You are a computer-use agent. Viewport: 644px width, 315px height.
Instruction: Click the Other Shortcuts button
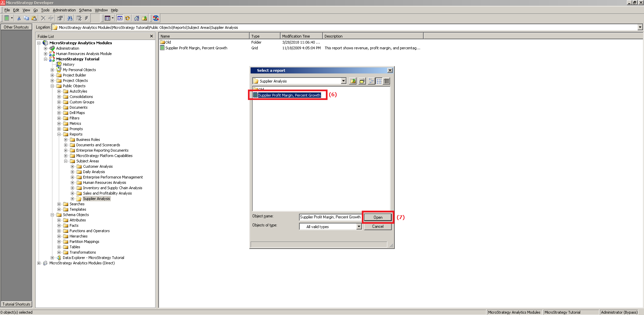click(16, 27)
